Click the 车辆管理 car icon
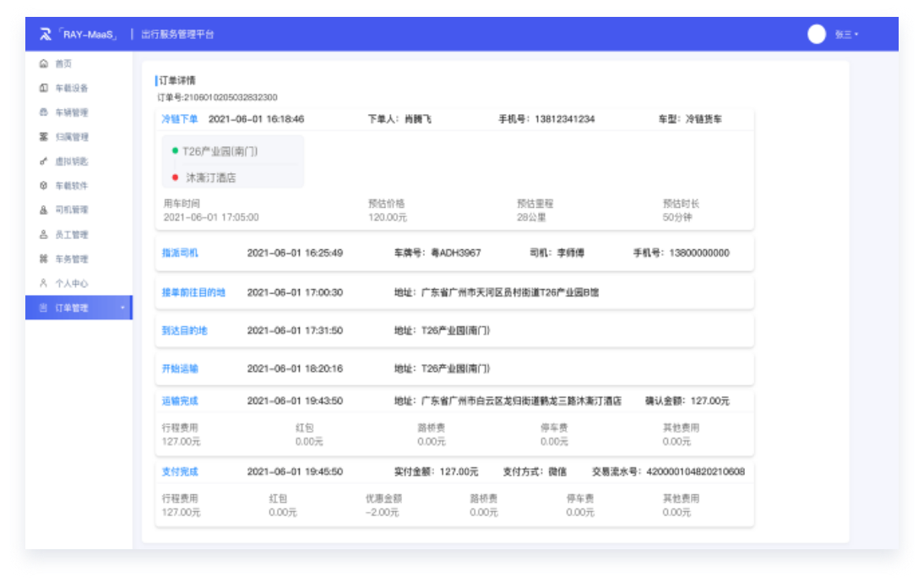Viewport: 924px width, 583px height. [x=44, y=112]
